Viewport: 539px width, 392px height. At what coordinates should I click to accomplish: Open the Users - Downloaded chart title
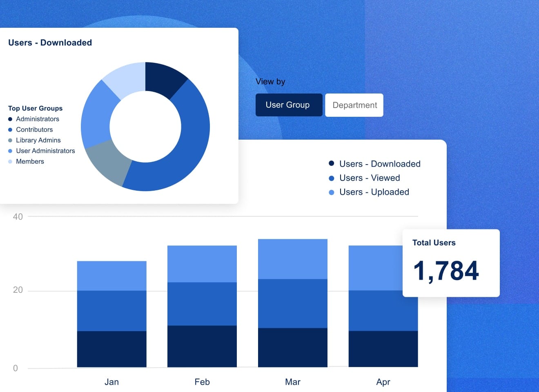(50, 42)
